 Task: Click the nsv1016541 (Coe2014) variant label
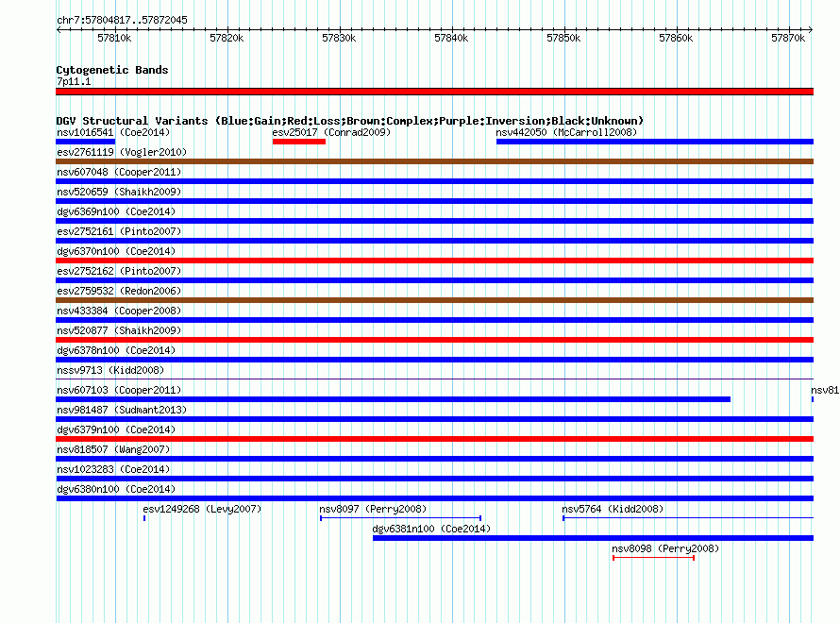coord(113,132)
